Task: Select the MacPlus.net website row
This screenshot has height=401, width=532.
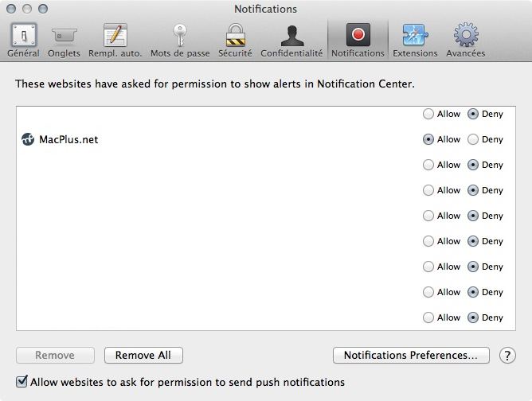Action: coord(199,139)
